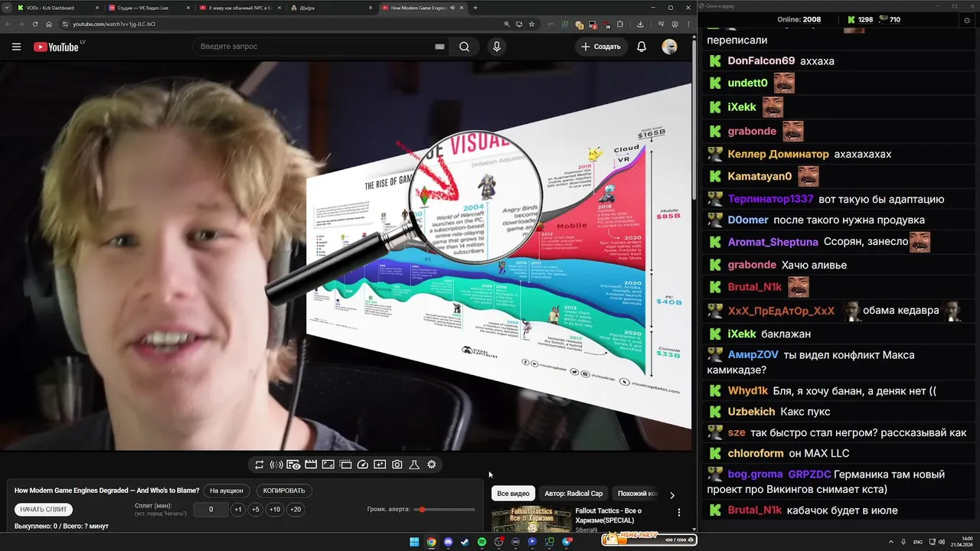This screenshot has height=551, width=980.
Task: Click the НАЧАТЬ СПЛИТ button
Action: click(x=44, y=510)
